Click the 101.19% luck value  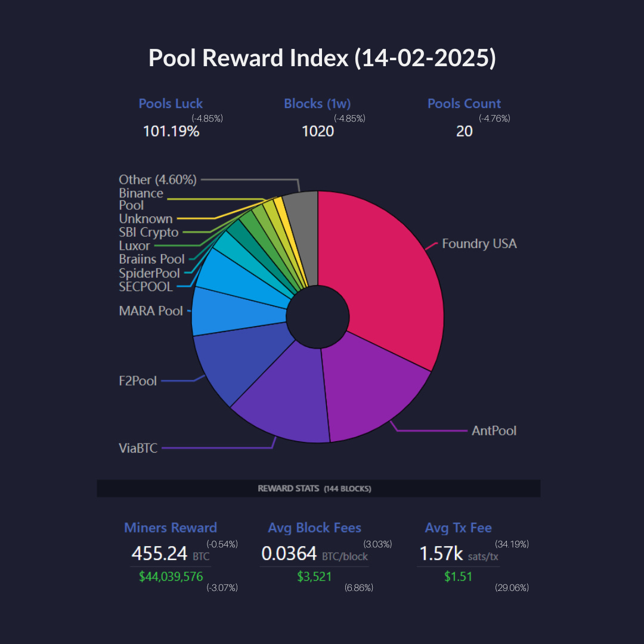point(171,131)
